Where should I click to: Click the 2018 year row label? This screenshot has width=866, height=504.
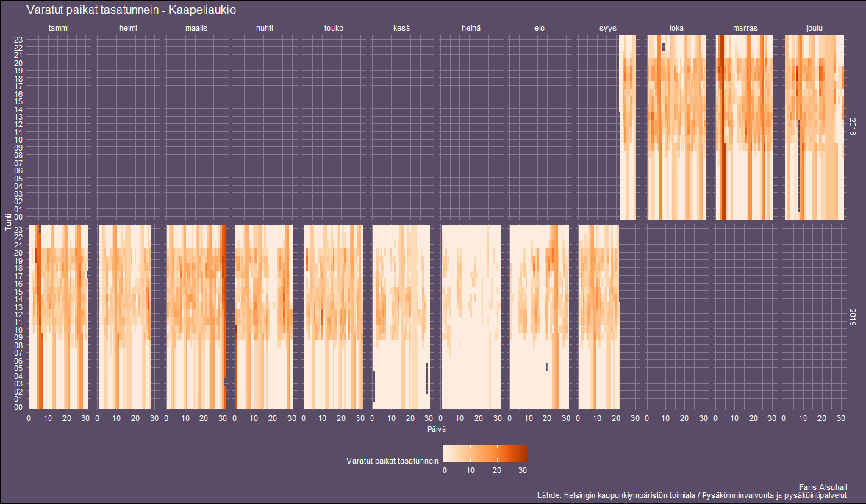coord(853,127)
